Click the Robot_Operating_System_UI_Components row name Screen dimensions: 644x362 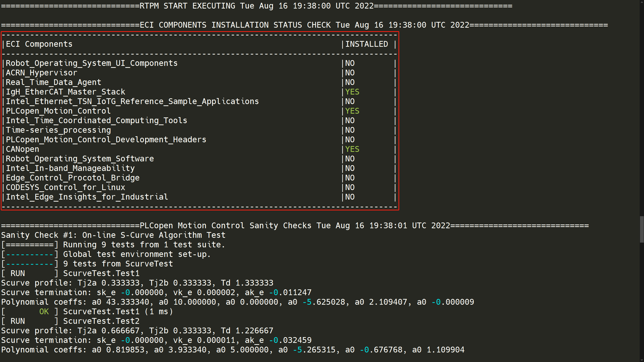[92, 63]
